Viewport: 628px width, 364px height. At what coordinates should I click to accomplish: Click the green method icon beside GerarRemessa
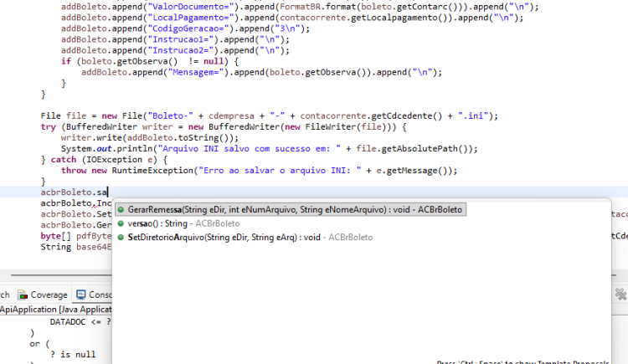tap(121, 209)
